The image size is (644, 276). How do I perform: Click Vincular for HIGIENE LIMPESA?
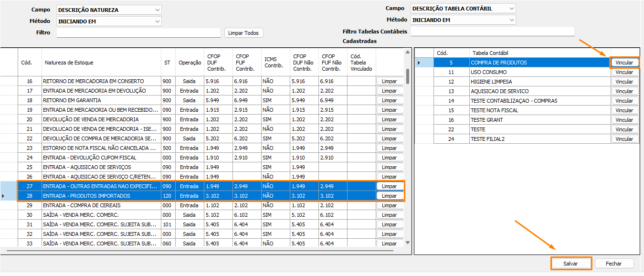click(x=624, y=82)
